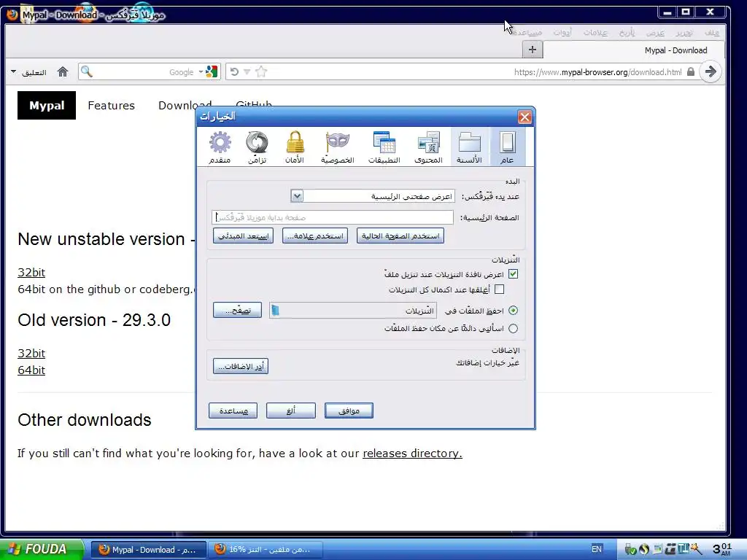Viewport: 747px width, 560px height.
Task: Toggle show downloads window checkbox
Action: 513,274
